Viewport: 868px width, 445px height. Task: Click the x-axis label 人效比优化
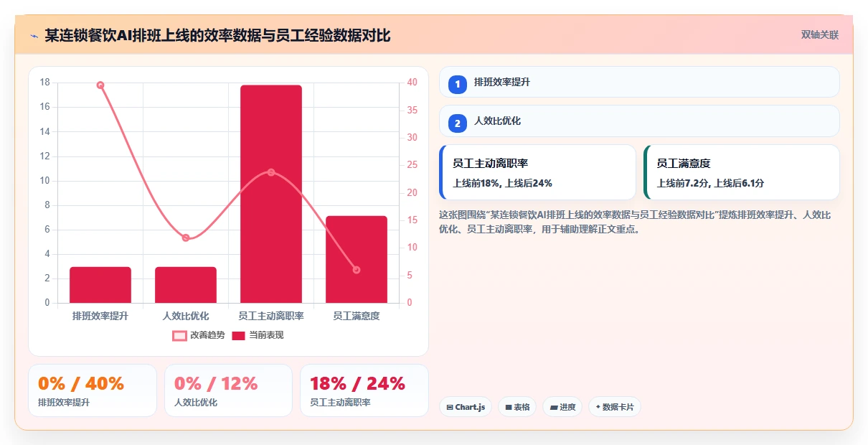coord(186,316)
